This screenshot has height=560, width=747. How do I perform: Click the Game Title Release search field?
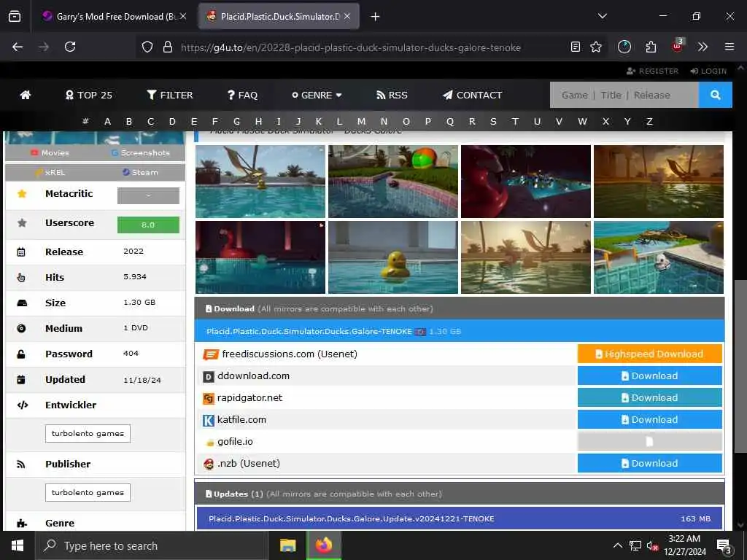coord(624,95)
